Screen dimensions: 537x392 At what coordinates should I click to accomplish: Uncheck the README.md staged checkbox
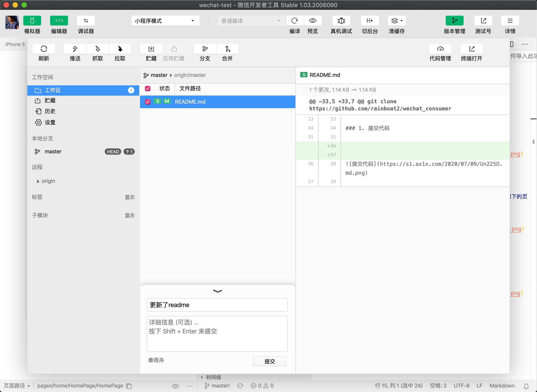coord(148,102)
